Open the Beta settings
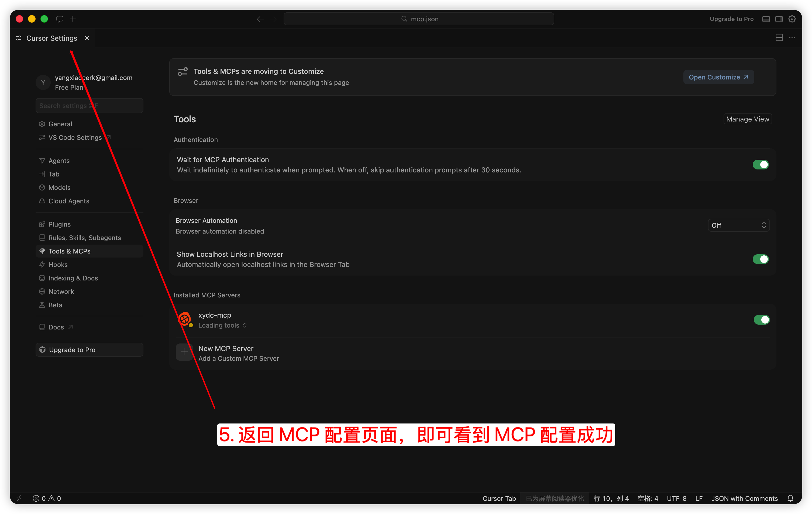 point(89,305)
